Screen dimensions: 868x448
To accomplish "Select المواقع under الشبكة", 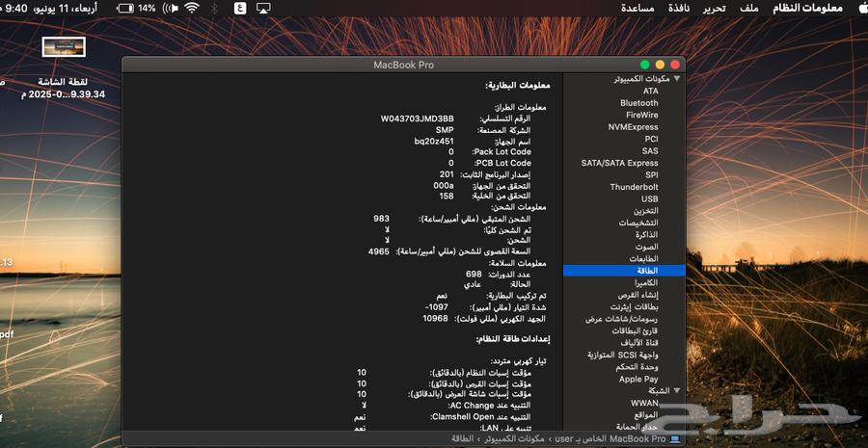I will [x=645, y=415].
